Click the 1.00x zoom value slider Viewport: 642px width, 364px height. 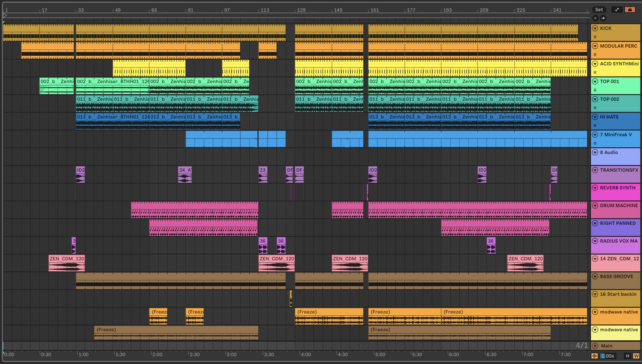(x=608, y=356)
